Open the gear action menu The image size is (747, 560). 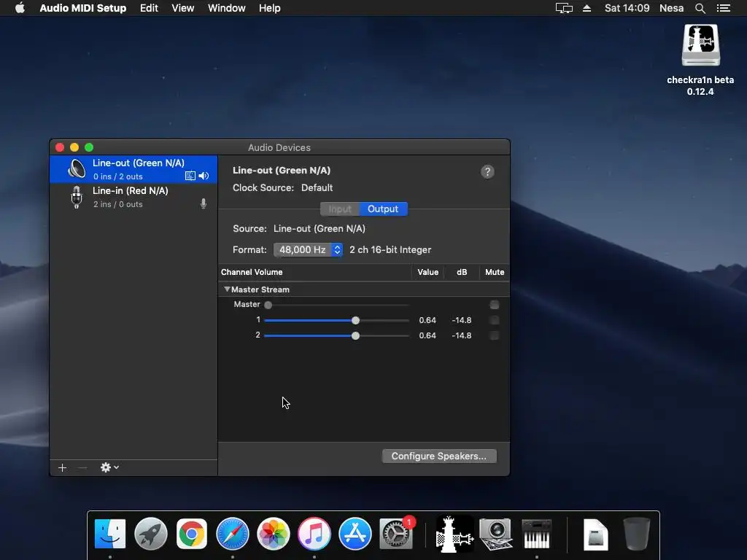pyautogui.click(x=109, y=467)
